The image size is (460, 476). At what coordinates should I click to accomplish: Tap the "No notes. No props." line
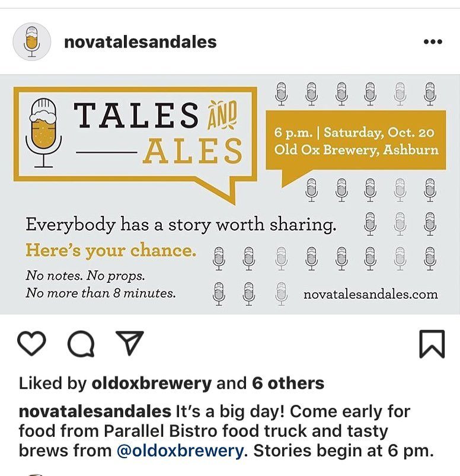(85, 276)
